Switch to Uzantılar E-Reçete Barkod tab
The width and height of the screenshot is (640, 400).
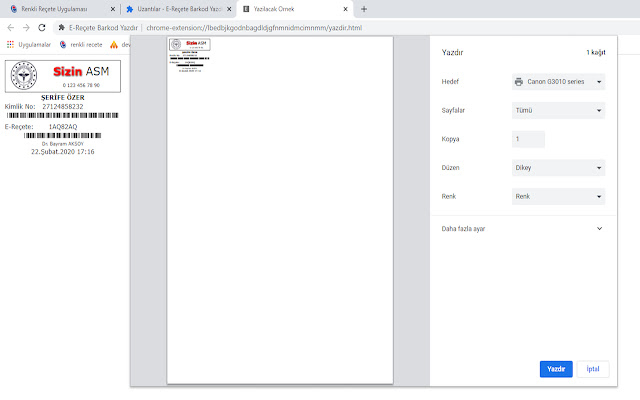[x=180, y=9]
